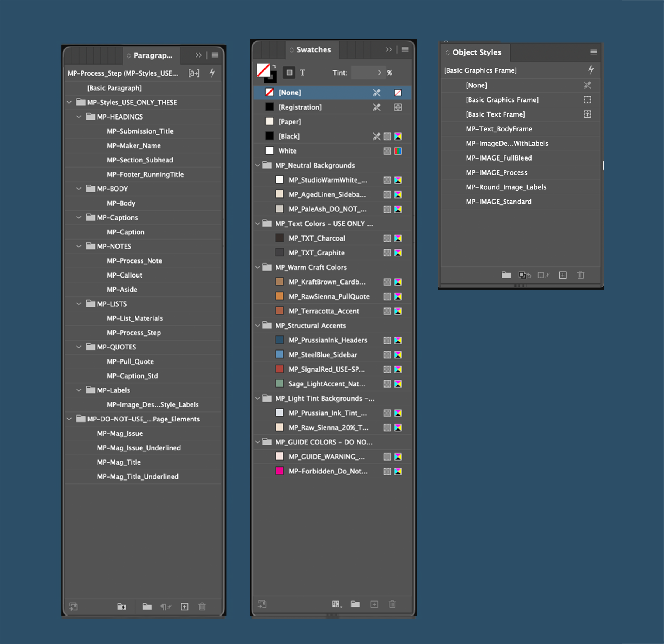
Task: Click the delete swatch trash icon
Action: (392, 604)
